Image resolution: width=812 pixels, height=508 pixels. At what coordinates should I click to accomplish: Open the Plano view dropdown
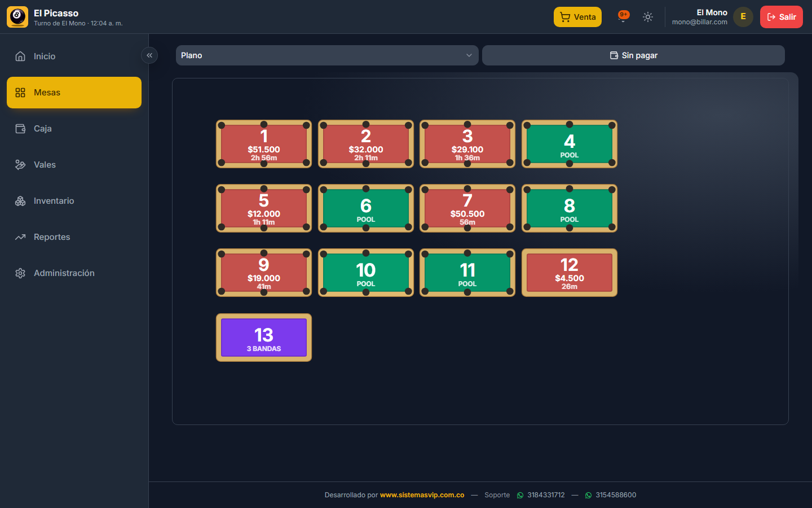[327, 55]
